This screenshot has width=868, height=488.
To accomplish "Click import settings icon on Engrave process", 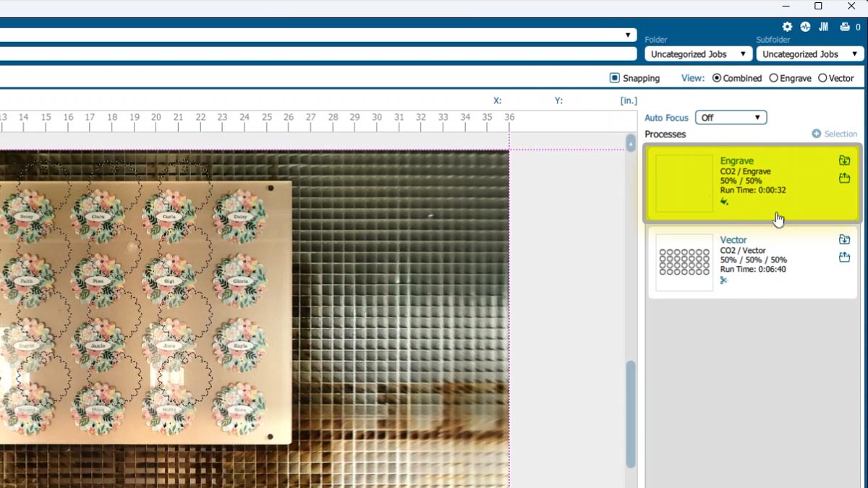I will coord(844,160).
